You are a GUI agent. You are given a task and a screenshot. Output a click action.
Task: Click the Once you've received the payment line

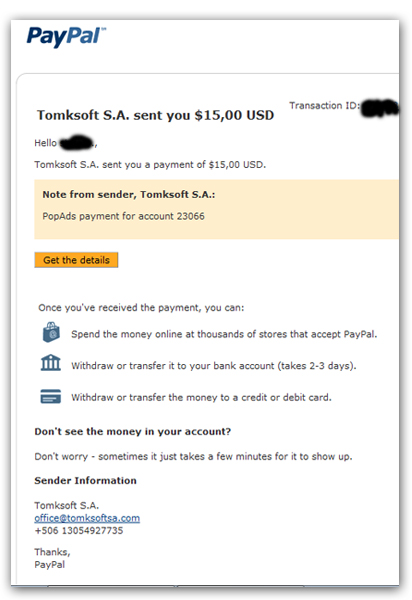pyautogui.click(x=141, y=308)
